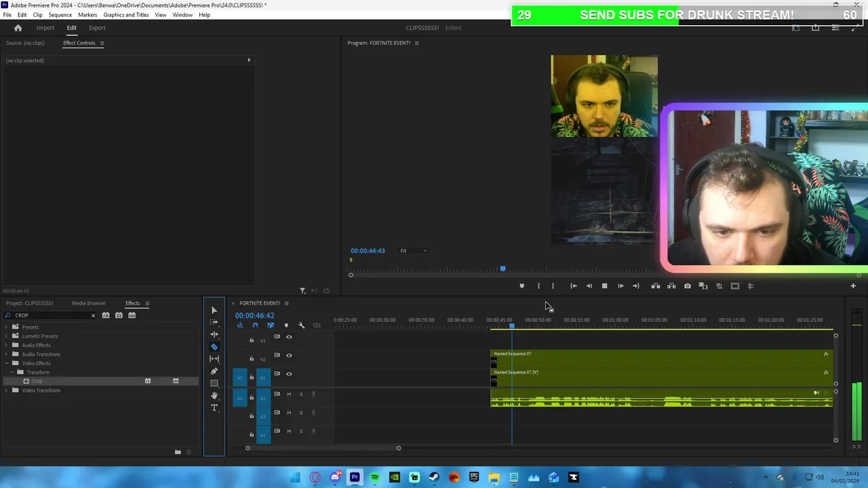The image size is (868, 488).
Task: Select the Selection tool arrow
Action: (x=214, y=310)
